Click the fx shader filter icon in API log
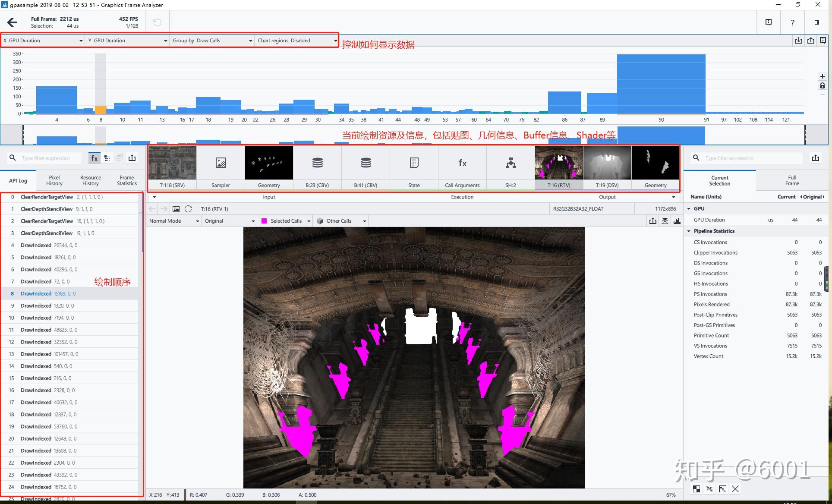 [x=95, y=158]
